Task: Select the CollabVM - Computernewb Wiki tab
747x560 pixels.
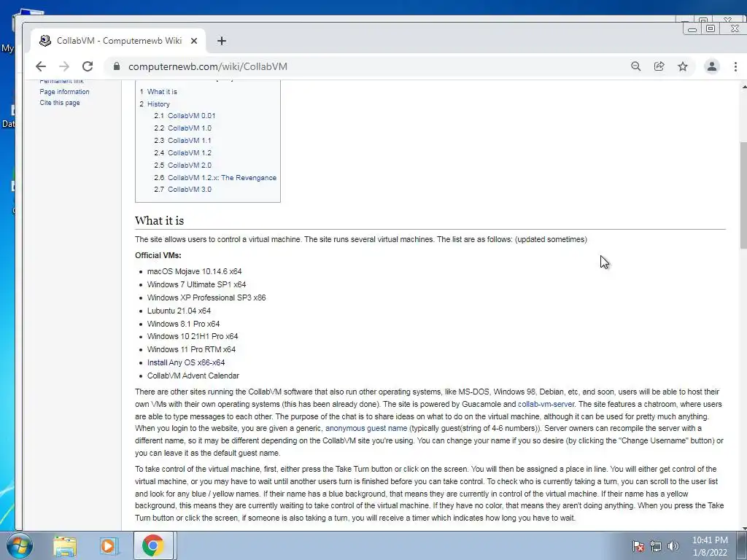Action: [119, 41]
